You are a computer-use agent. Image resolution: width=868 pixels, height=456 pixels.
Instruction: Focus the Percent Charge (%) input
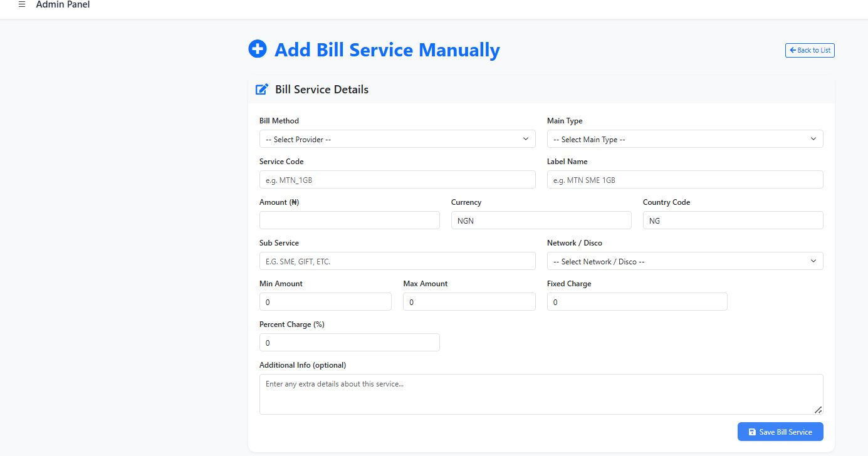point(350,343)
